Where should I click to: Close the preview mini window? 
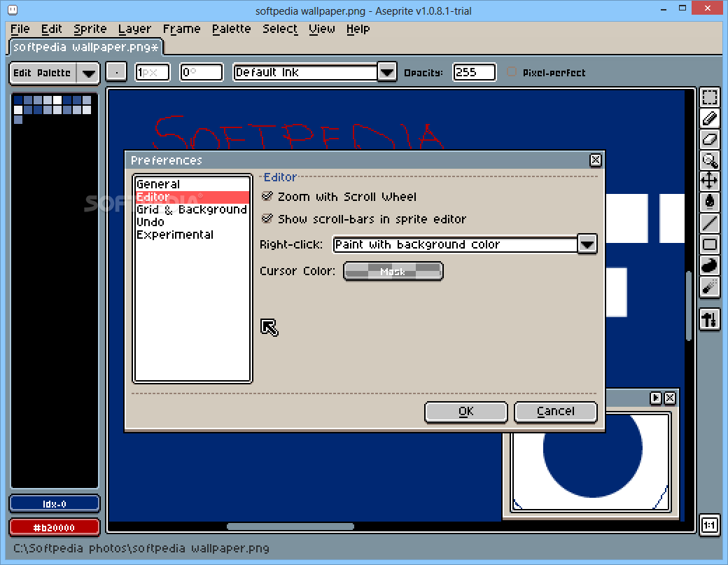(x=669, y=398)
